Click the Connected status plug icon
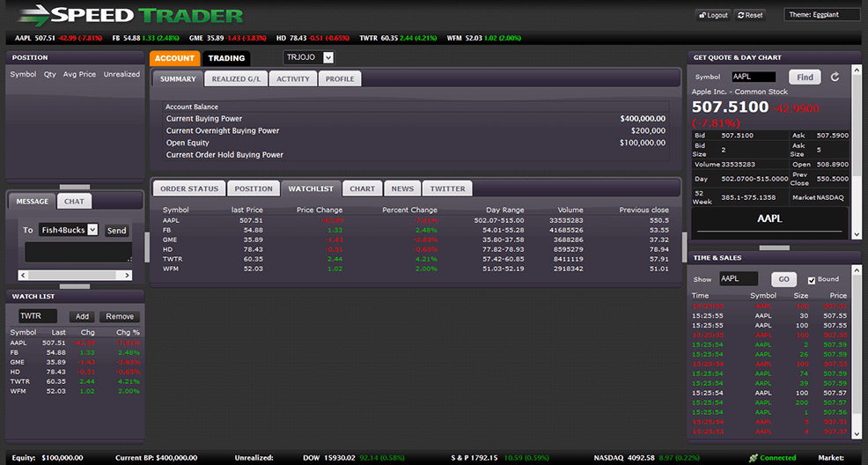This screenshot has width=868, height=465. point(753,458)
